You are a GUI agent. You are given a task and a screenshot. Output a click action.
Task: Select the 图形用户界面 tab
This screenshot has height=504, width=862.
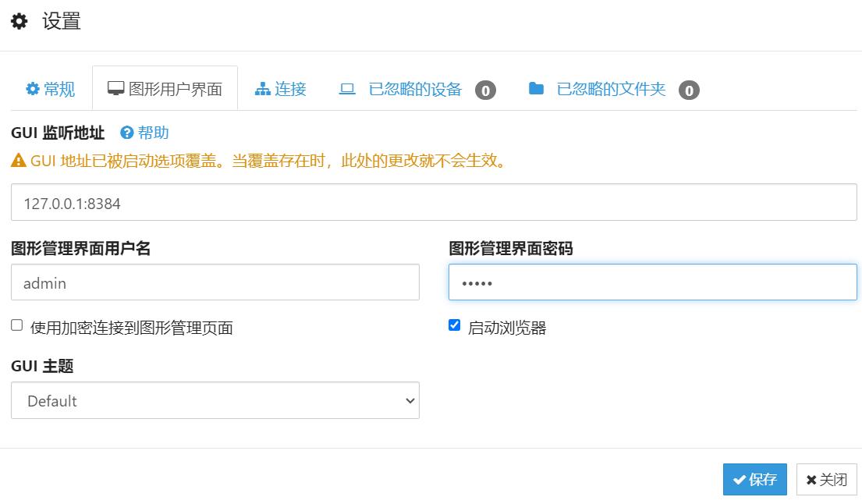[165, 88]
